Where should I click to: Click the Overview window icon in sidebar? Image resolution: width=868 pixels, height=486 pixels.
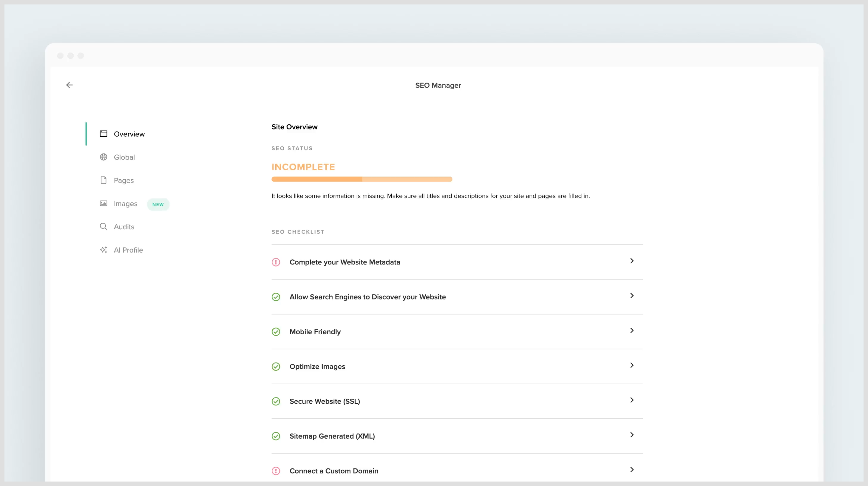104,134
